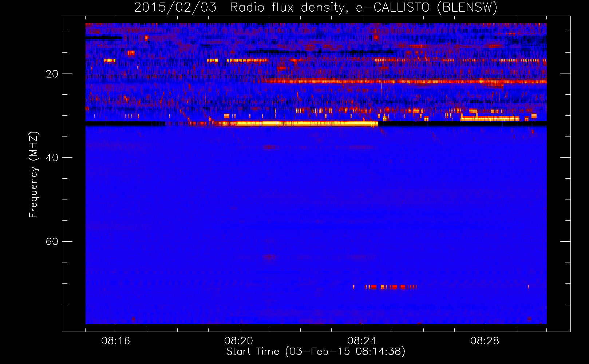This screenshot has width=589, height=364.
Task: Click the 'Start Time (03-Feb-15 08:14:38)' label
Action: [316, 352]
